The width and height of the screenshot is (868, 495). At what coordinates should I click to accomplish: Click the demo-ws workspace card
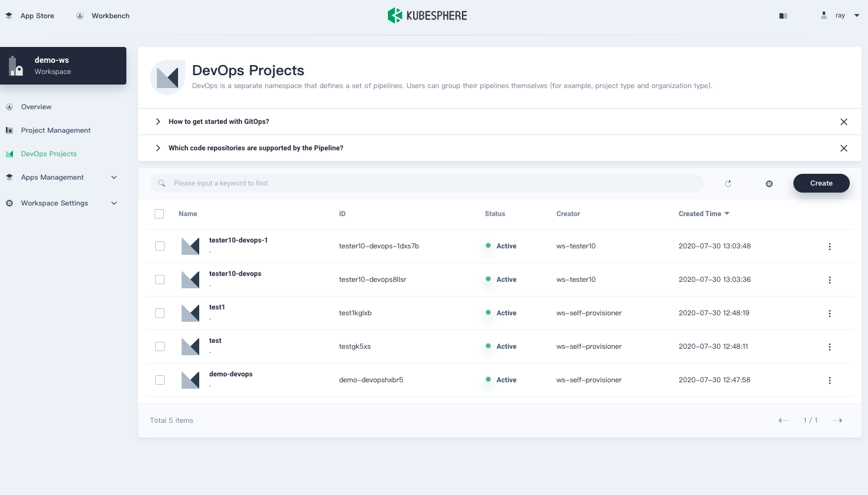(63, 66)
